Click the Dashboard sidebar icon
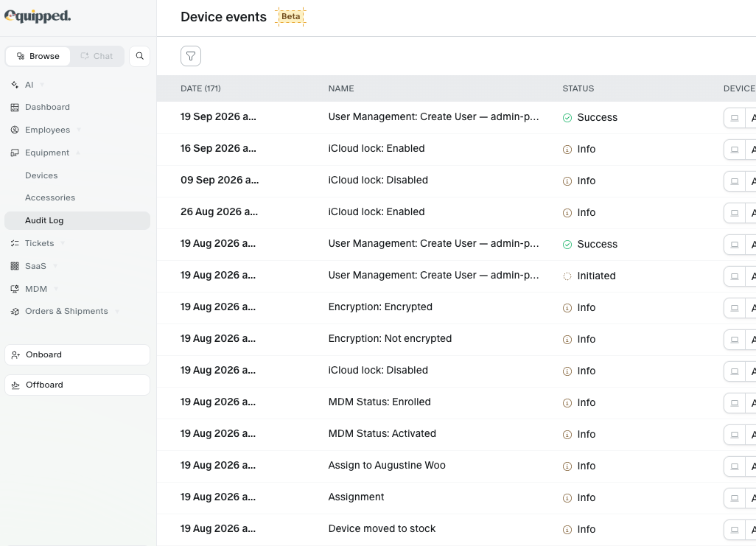756x546 pixels. (x=15, y=107)
